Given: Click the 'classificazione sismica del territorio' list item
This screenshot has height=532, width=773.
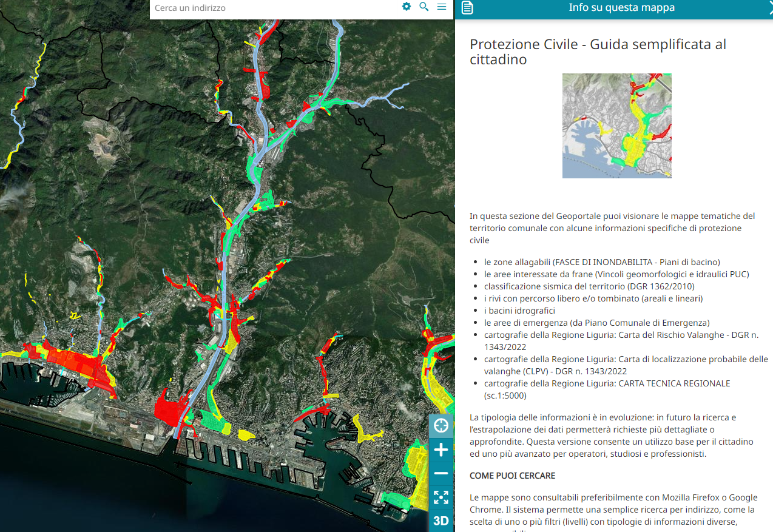Looking at the screenshot, I should 589,286.
